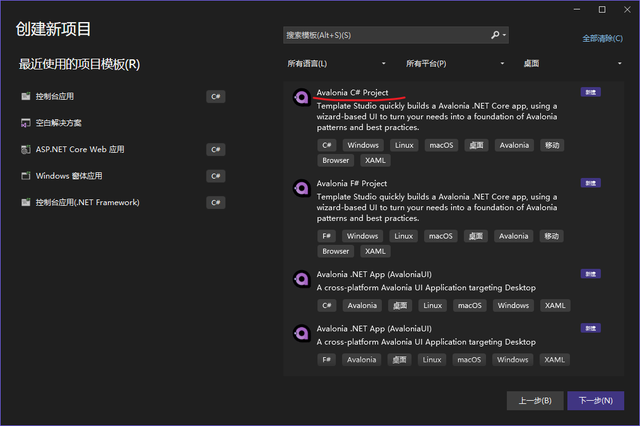Click the 下一步(N) button
Viewport: 640px width, 426px height.
[x=596, y=401]
